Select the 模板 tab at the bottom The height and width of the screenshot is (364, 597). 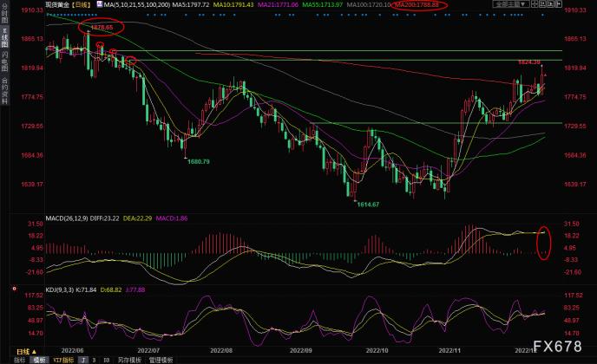(x=39, y=360)
